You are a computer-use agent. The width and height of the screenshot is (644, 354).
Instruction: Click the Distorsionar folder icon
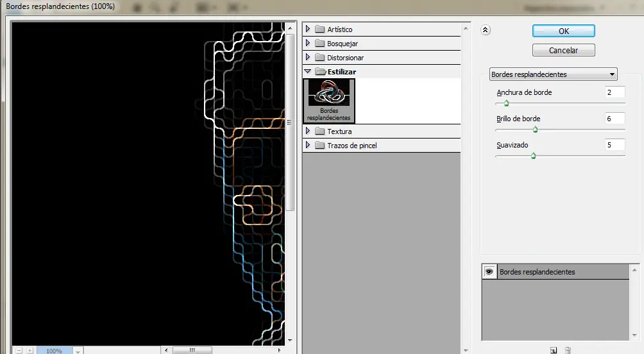(x=320, y=58)
